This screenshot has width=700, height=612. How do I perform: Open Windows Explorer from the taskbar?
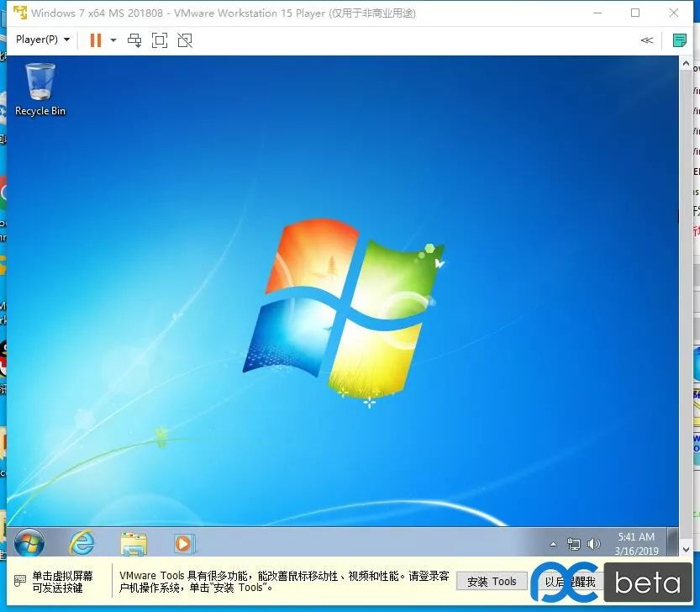pyautogui.click(x=133, y=542)
